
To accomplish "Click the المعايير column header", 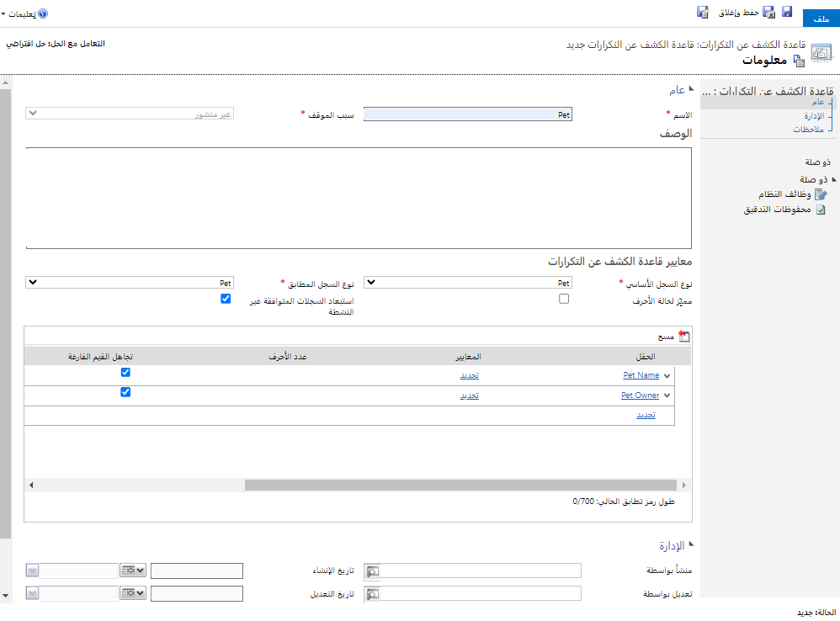I will (x=468, y=357).
